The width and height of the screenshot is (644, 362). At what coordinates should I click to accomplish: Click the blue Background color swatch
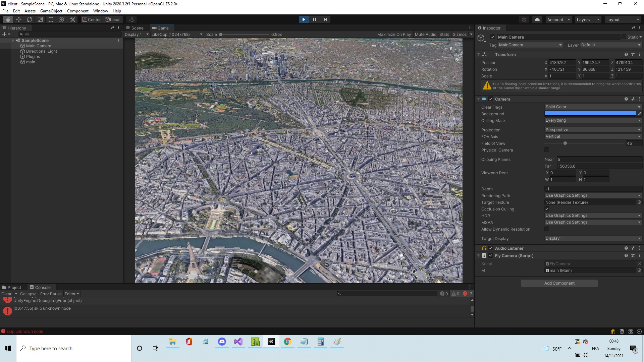(x=590, y=114)
